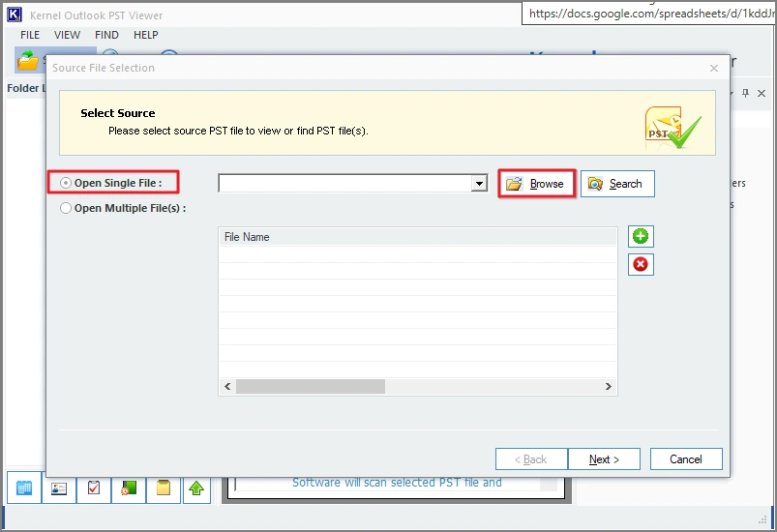Click the Cancel button

coord(686,459)
